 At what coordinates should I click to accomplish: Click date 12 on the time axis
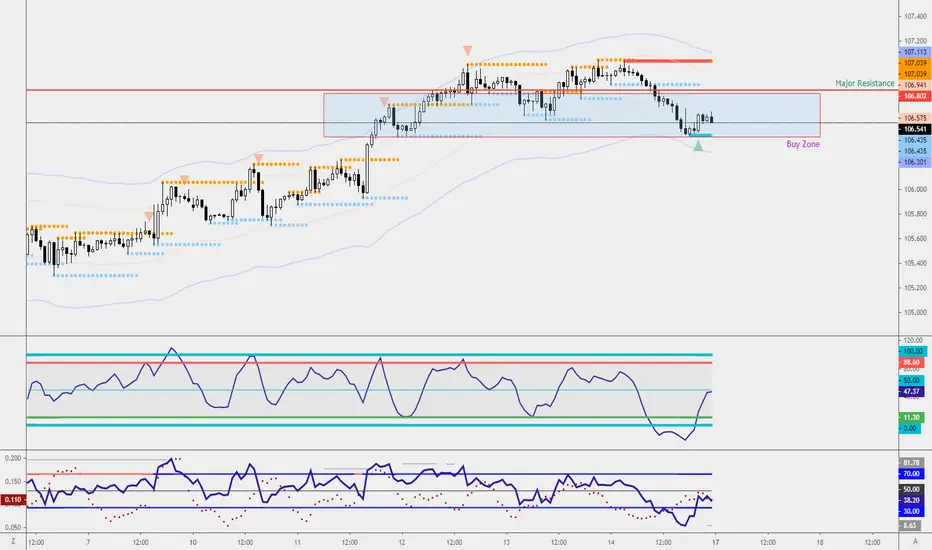402,542
